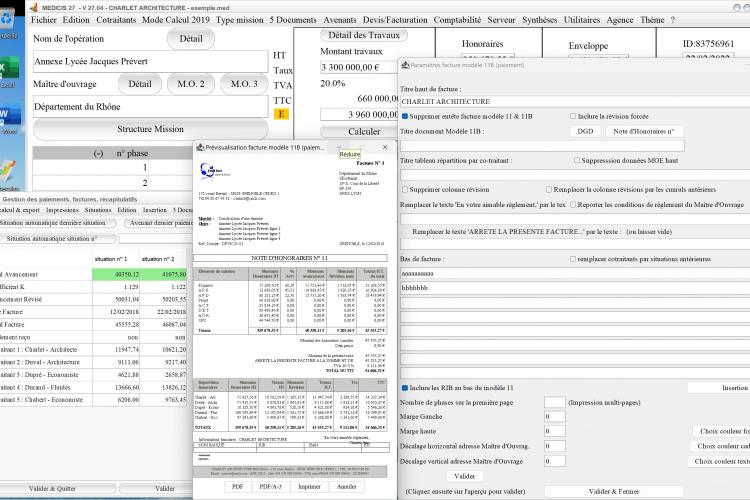Open Détail des Travaux
This screenshot has width=750, height=500.
[364, 35]
